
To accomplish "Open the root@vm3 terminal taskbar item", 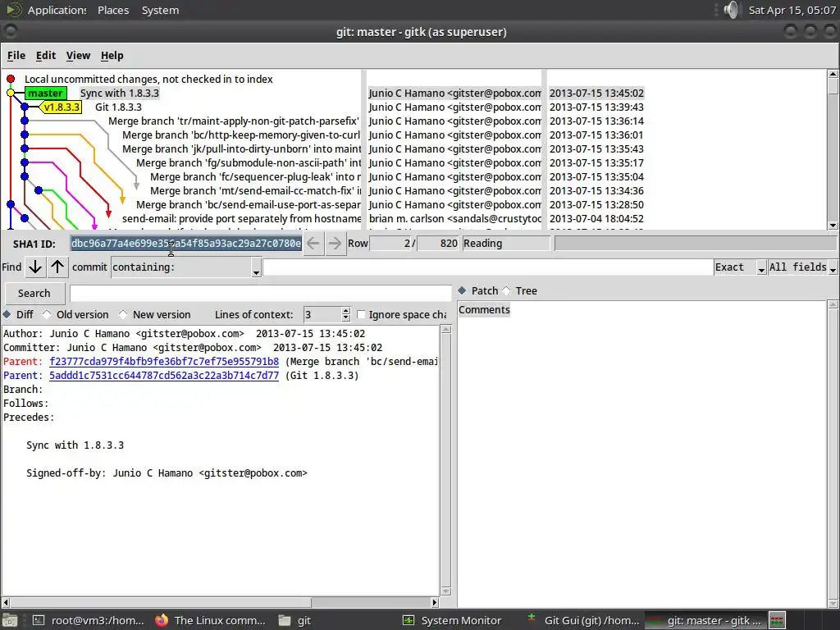I will [89, 620].
